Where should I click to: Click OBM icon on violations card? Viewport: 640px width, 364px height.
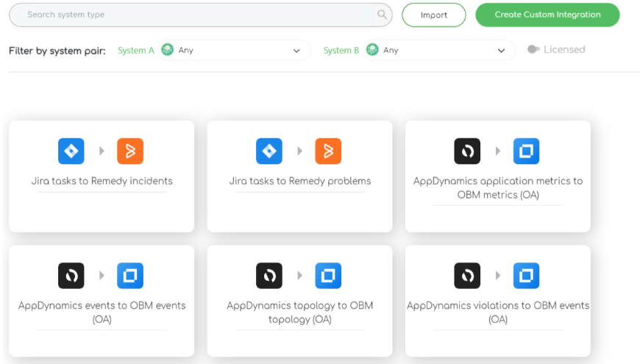[526, 276]
